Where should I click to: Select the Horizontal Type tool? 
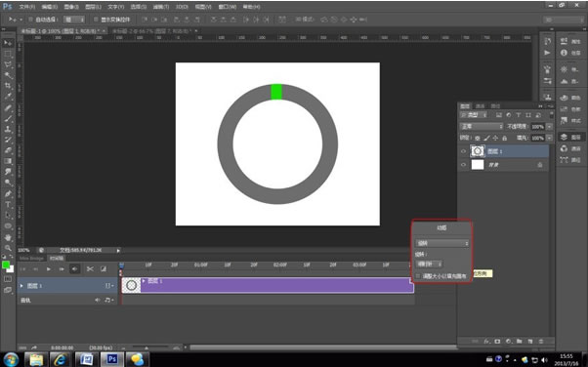(x=8, y=205)
